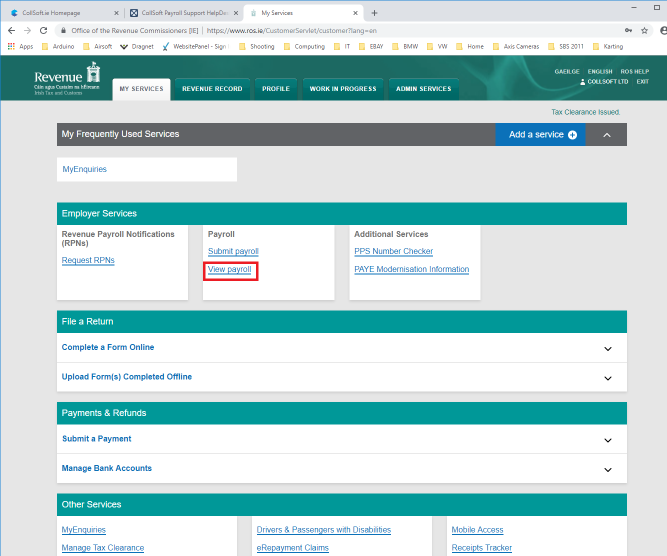Open the Apps bookmarks shortcut
667x556 pixels.
(20, 46)
